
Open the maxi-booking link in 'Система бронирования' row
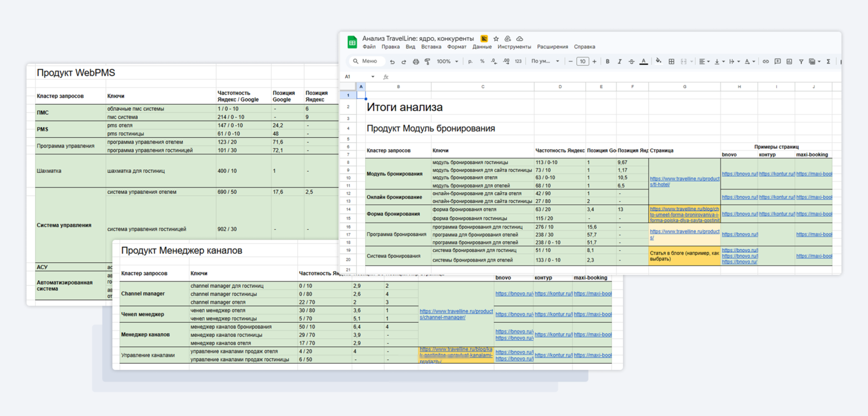click(x=814, y=256)
